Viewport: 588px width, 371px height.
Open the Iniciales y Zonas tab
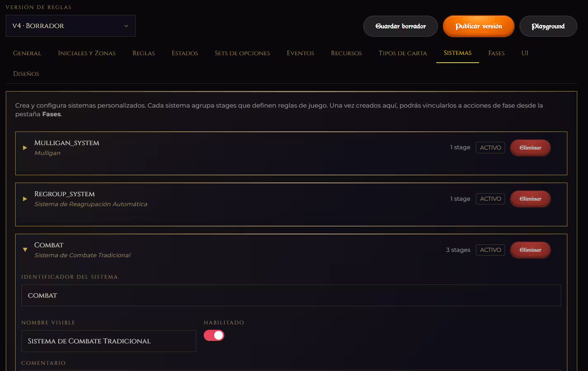87,53
